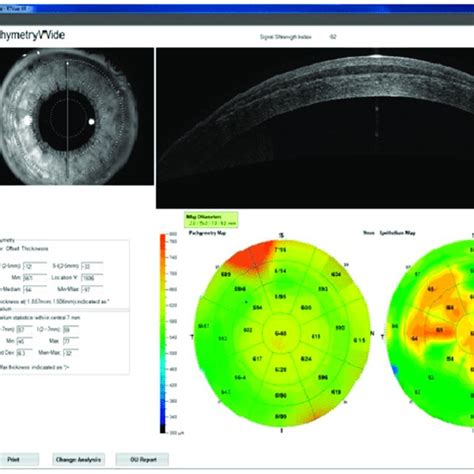Click the N marker beside Pachymetry map
Viewport: 474px width, 474px height.
tap(372, 333)
